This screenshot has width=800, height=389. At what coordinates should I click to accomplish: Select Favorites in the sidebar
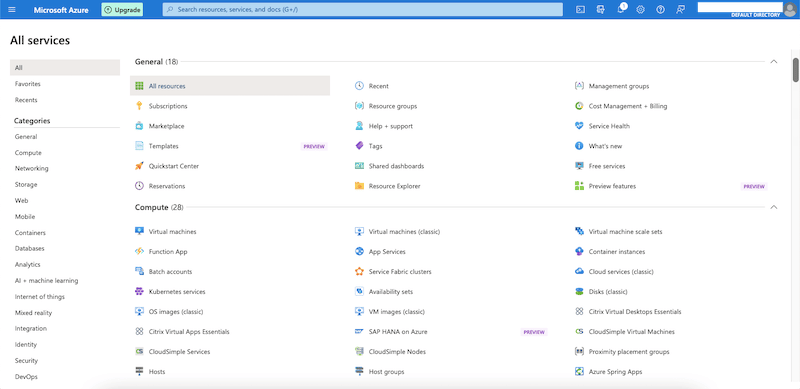coord(28,84)
